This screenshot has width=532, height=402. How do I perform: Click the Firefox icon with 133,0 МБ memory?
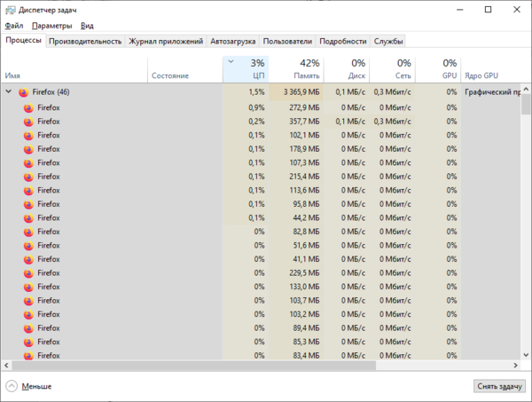pyautogui.click(x=28, y=287)
